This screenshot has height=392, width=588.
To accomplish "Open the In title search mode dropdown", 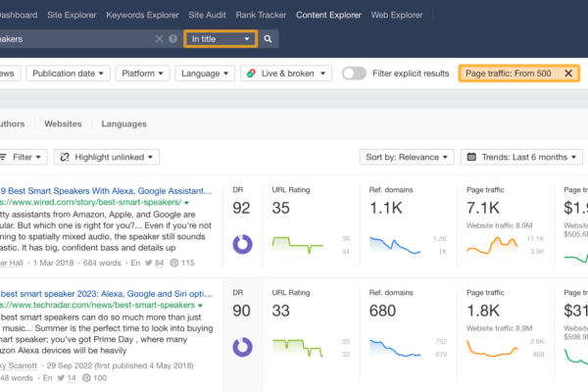I will tap(220, 38).
